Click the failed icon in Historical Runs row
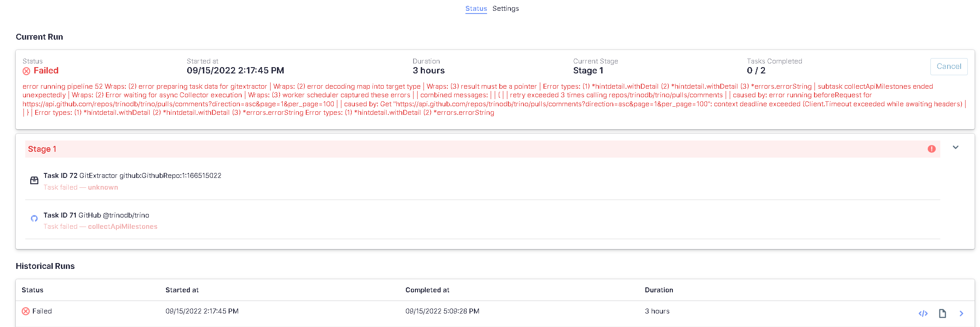This screenshot has width=980, height=327. 26,311
